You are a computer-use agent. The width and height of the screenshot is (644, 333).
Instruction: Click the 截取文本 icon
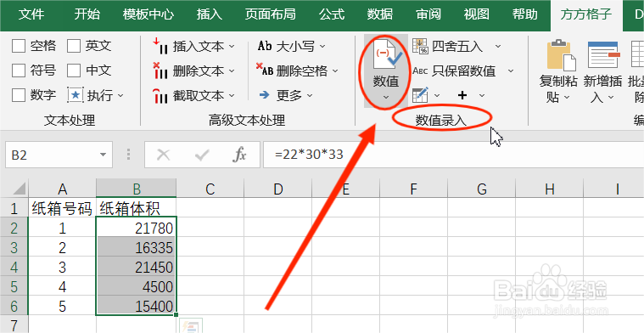pos(160,95)
